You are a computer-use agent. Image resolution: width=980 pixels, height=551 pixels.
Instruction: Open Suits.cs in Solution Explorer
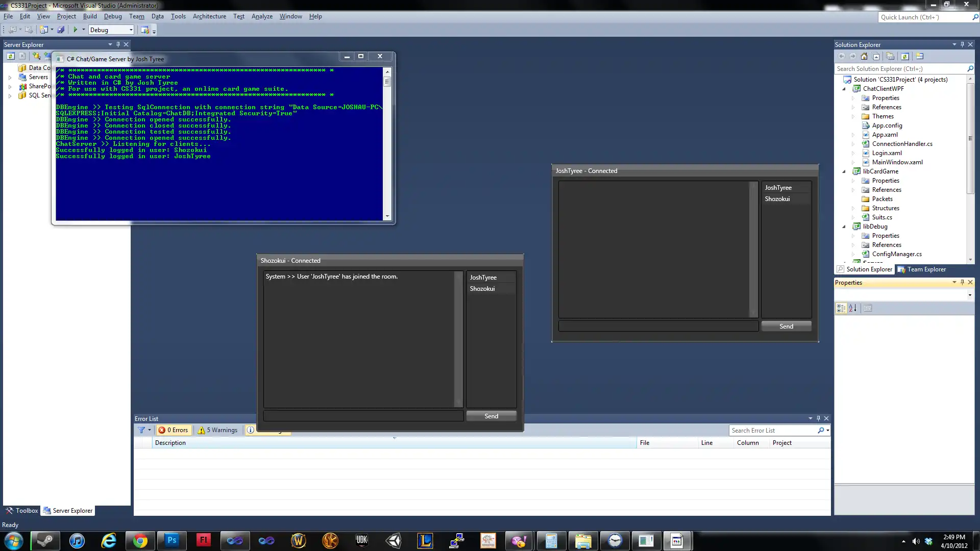click(881, 217)
